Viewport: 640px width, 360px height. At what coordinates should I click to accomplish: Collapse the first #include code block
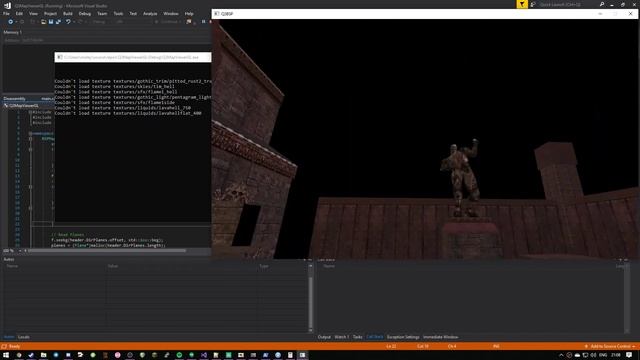[30, 112]
